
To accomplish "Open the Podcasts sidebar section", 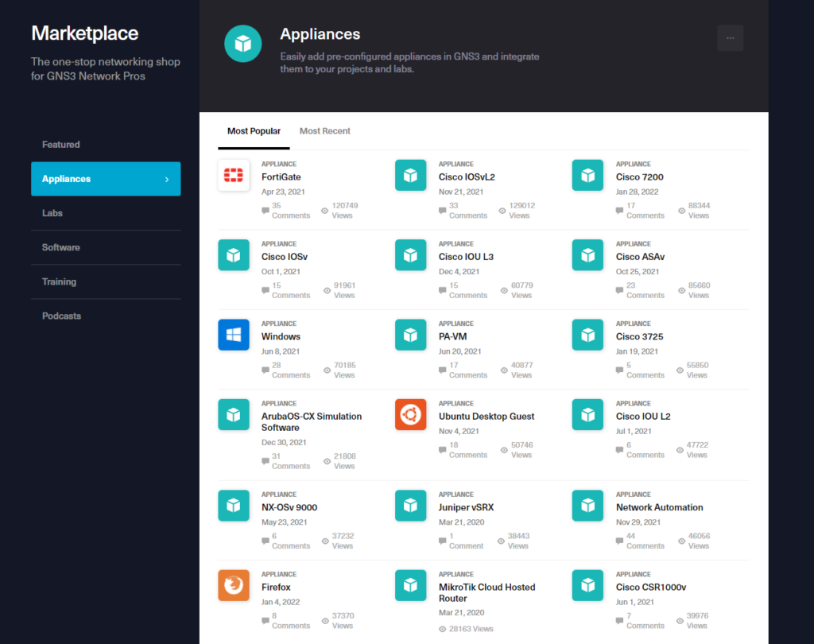I will coord(61,316).
